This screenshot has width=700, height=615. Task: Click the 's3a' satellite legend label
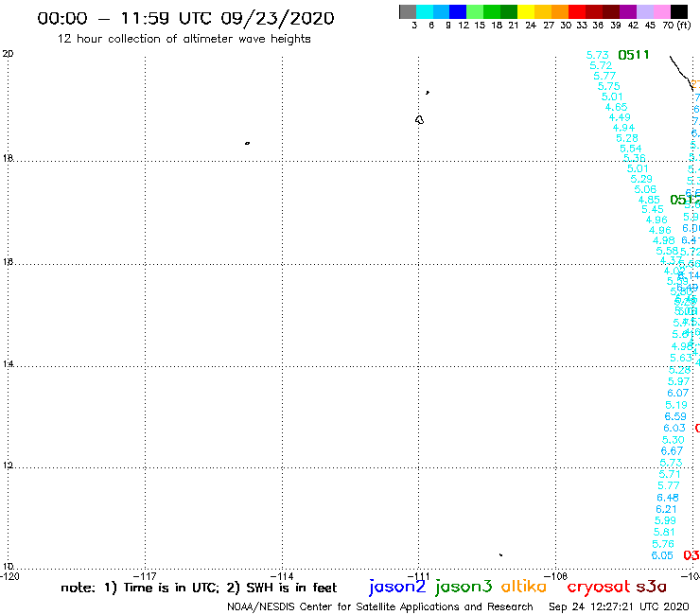click(651, 587)
